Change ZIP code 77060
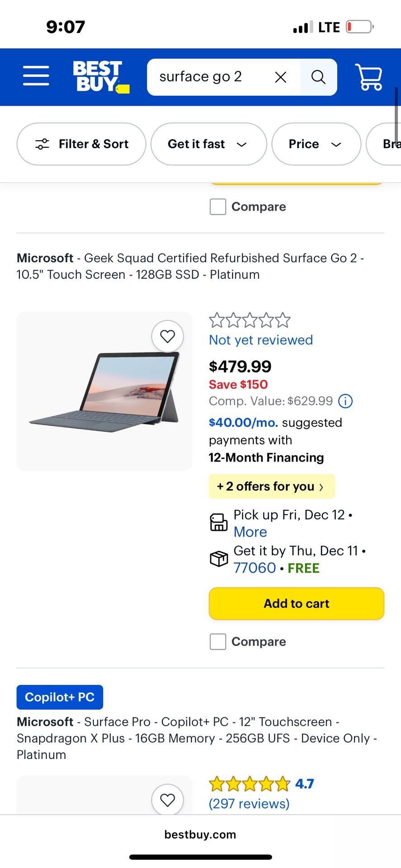This screenshot has height=868, width=401. coord(255,568)
